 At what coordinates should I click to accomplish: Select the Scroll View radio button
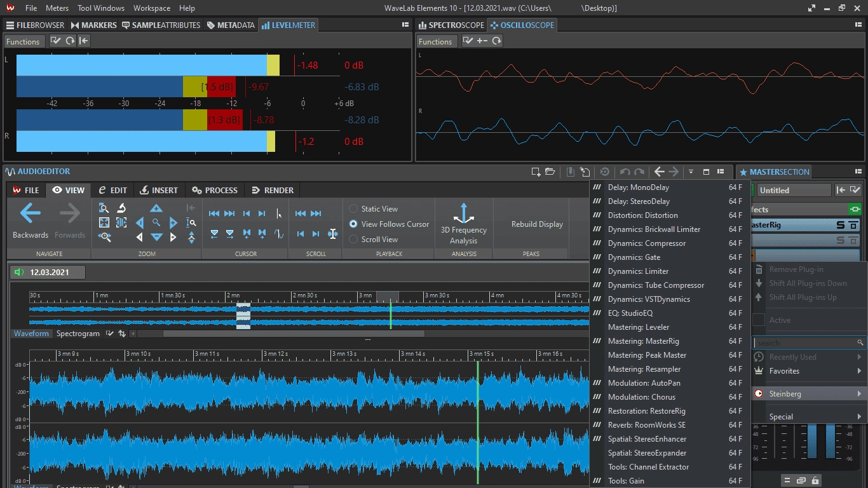(x=353, y=239)
